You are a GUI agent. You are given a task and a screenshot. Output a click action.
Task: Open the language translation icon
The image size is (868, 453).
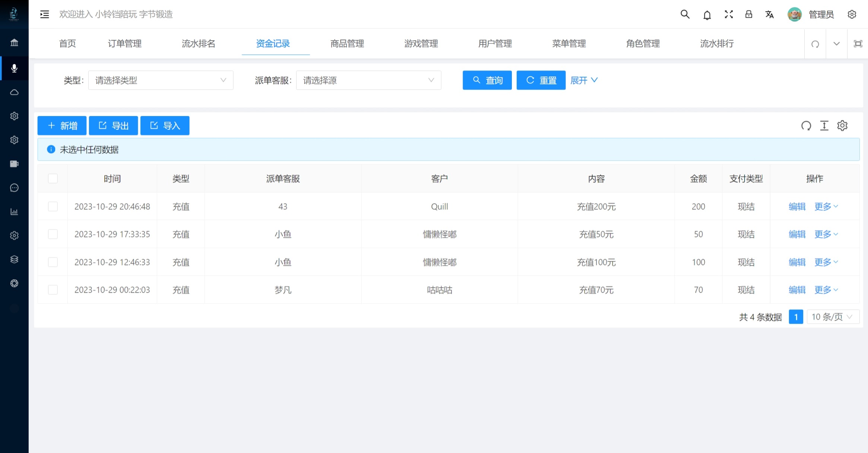769,14
